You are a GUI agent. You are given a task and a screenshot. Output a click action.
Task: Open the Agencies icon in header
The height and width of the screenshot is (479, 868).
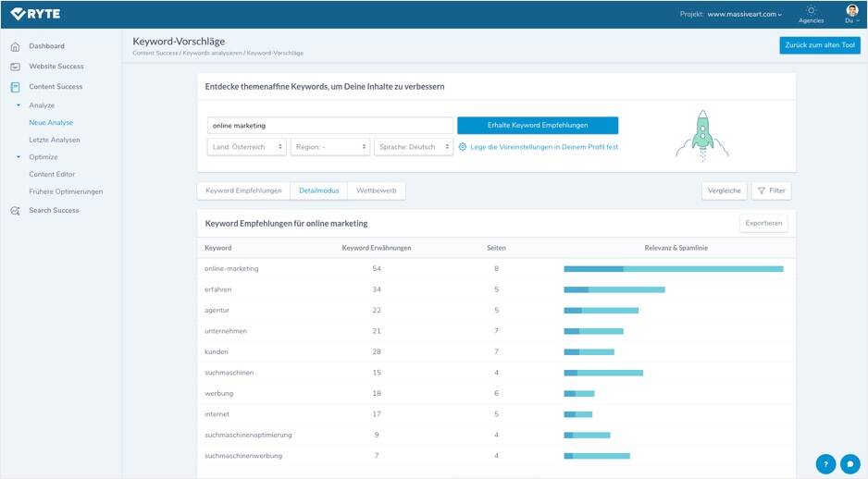click(811, 12)
